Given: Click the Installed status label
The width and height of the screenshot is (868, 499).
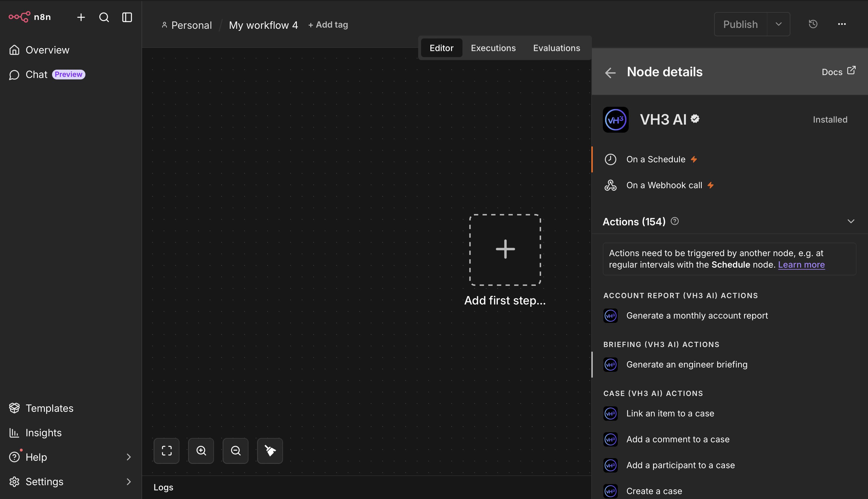Looking at the screenshot, I should point(830,120).
